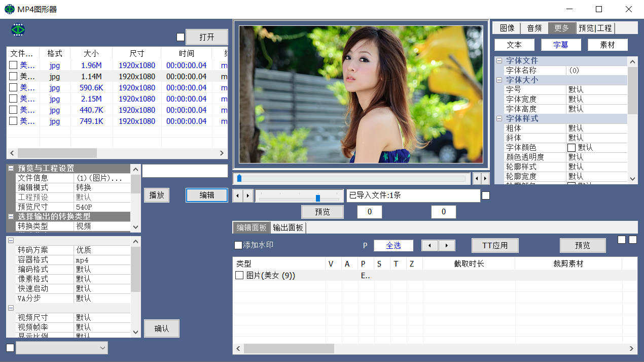Select the 素材 sub-tab
Image resolution: width=644 pixels, height=362 pixels.
(x=607, y=45)
